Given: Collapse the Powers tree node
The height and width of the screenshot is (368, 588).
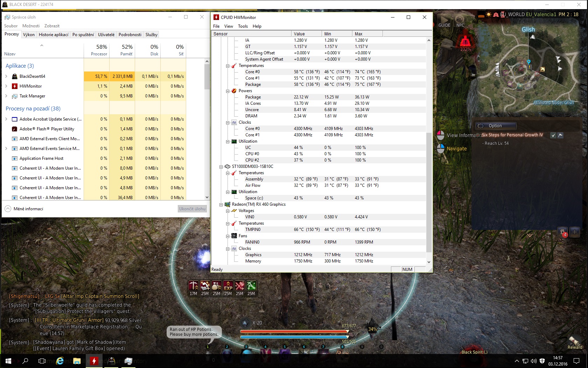Looking at the screenshot, I should pos(227,91).
